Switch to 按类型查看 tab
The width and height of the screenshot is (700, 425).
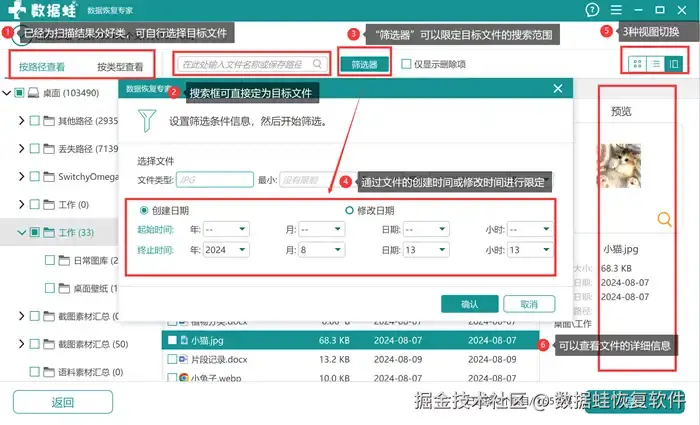(120, 67)
